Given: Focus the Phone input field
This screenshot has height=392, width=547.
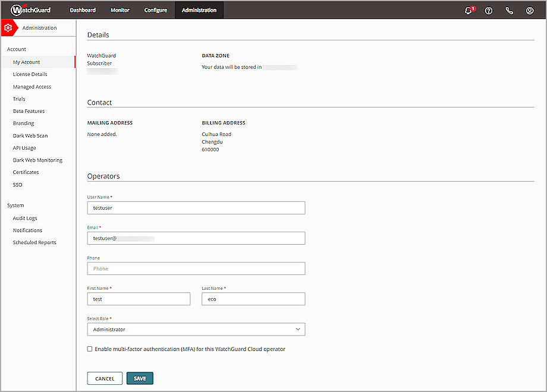Looking at the screenshot, I should (196, 268).
